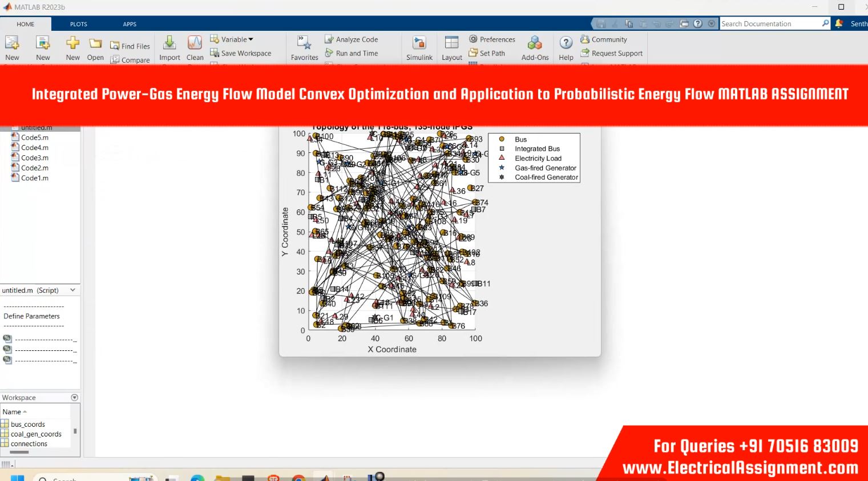This screenshot has height=481, width=868.
Task: Open Add-Ons in the toolstrip
Action: tap(535, 43)
